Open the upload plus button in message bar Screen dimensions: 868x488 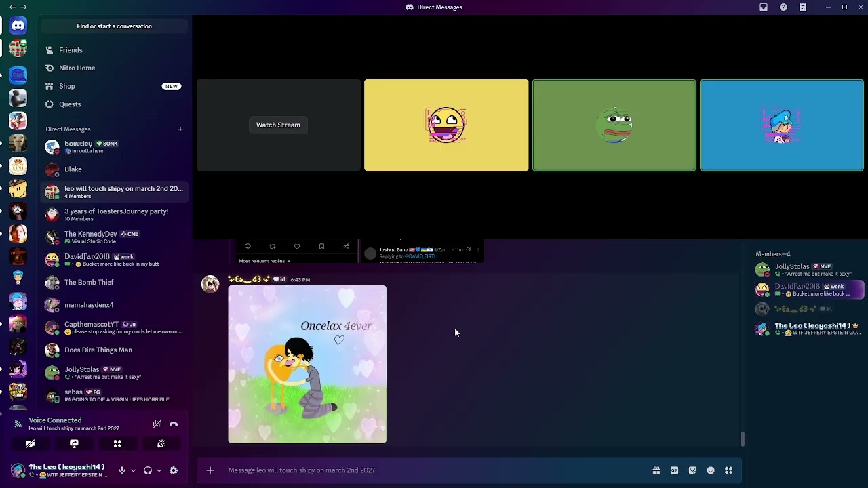click(210, 470)
